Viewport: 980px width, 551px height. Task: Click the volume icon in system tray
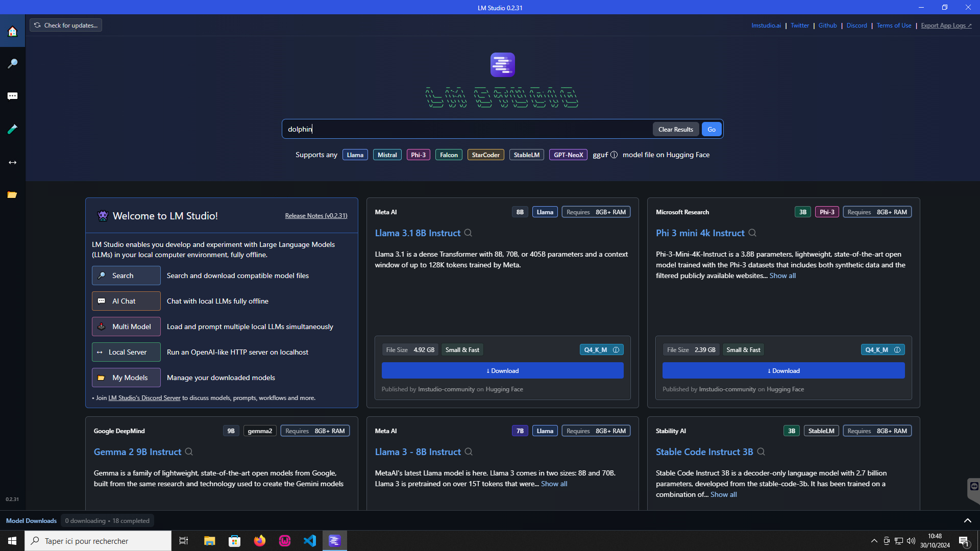point(911,541)
